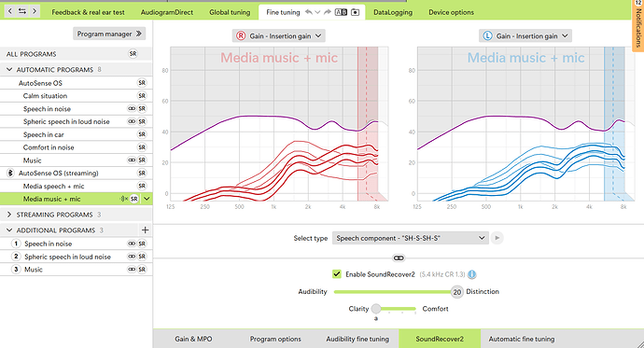This screenshot has width=644, height=348.
Task: Click the plus icon to add additional program
Action: 145,230
